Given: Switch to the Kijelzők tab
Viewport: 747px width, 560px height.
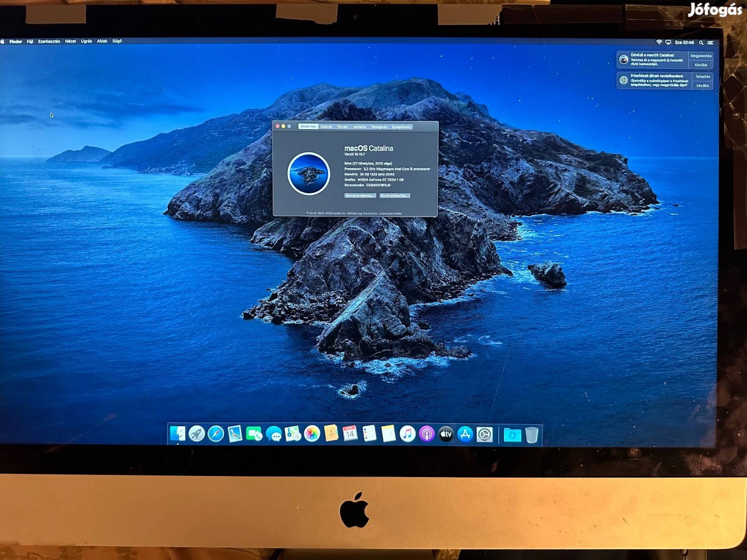Looking at the screenshot, I should [326, 127].
